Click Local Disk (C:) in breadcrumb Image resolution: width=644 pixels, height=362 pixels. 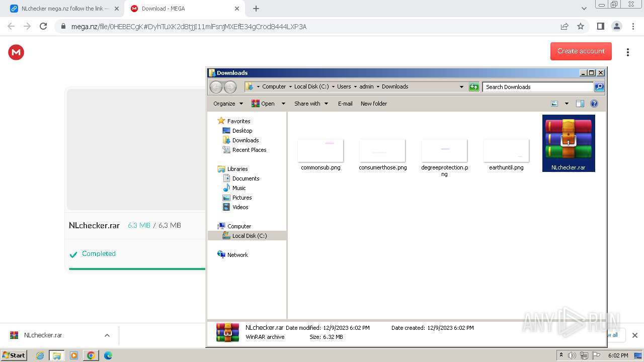click(311, 86)
